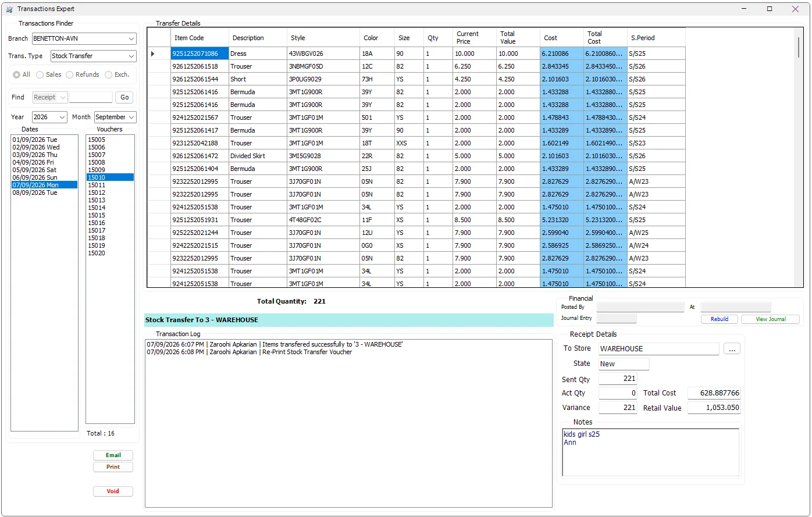Select date 05/09/2026 Sat in Dates list
Screen dimensions: 812x517
point(44,170)
